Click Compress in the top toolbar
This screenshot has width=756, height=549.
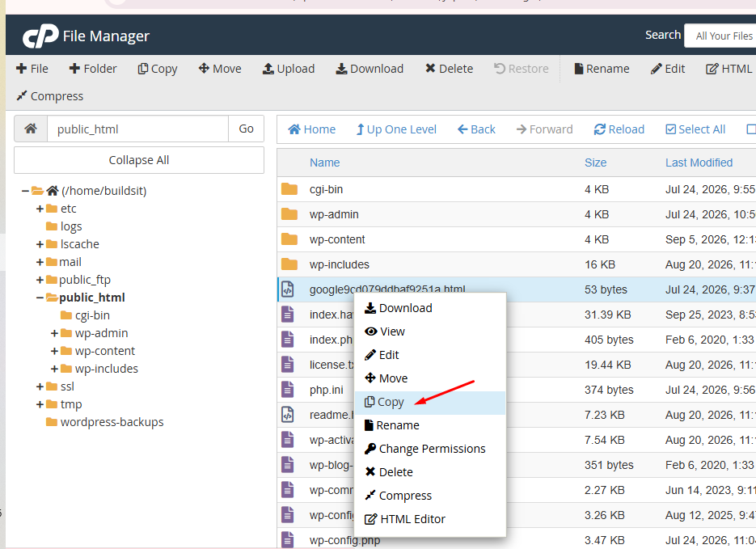pos(49,96)
